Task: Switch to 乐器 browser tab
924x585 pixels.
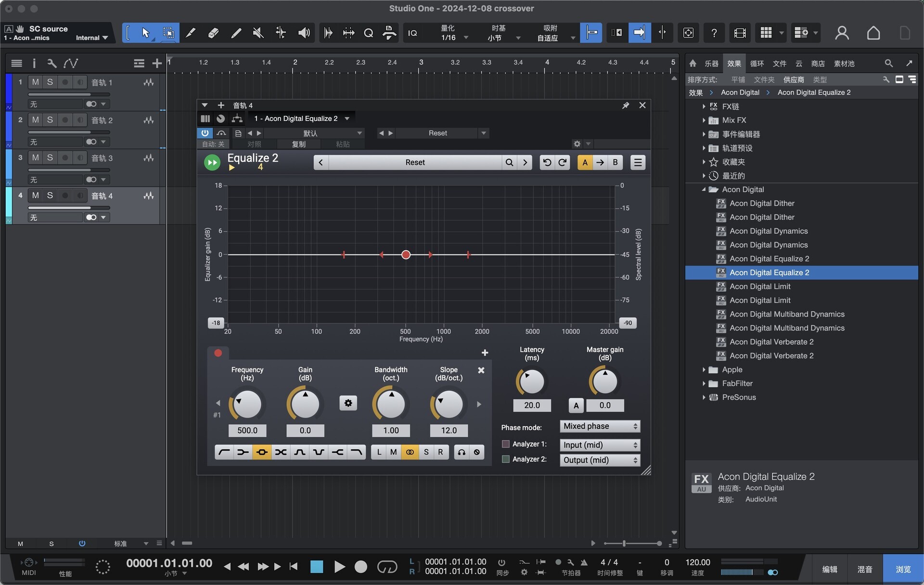Action: (711, 64)
